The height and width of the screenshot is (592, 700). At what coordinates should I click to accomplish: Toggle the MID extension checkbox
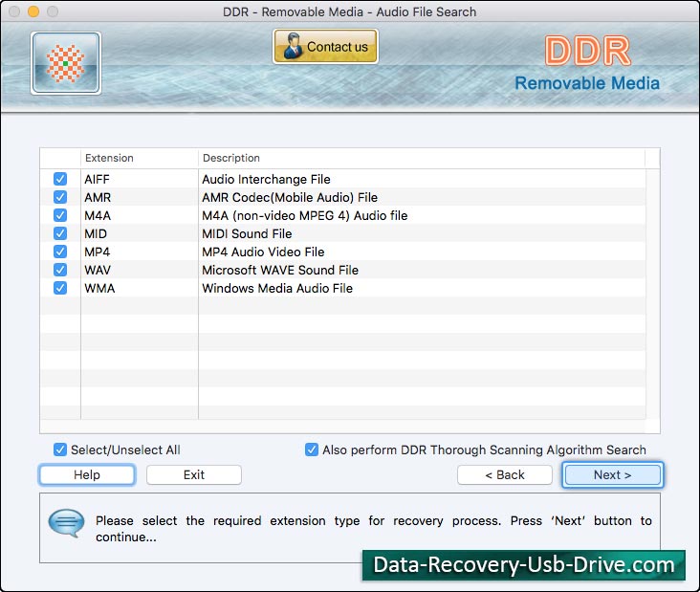(60, 233)
